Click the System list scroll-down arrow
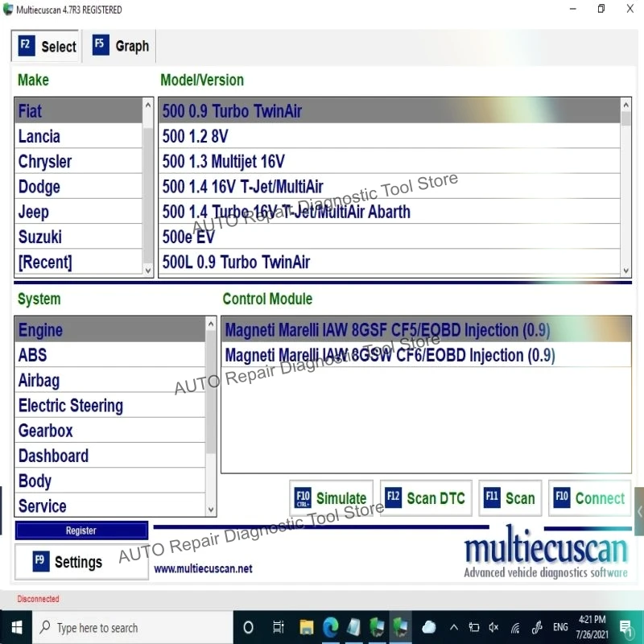Image resolution: width=644 pixels, height=644 pixels. [211, 510]
